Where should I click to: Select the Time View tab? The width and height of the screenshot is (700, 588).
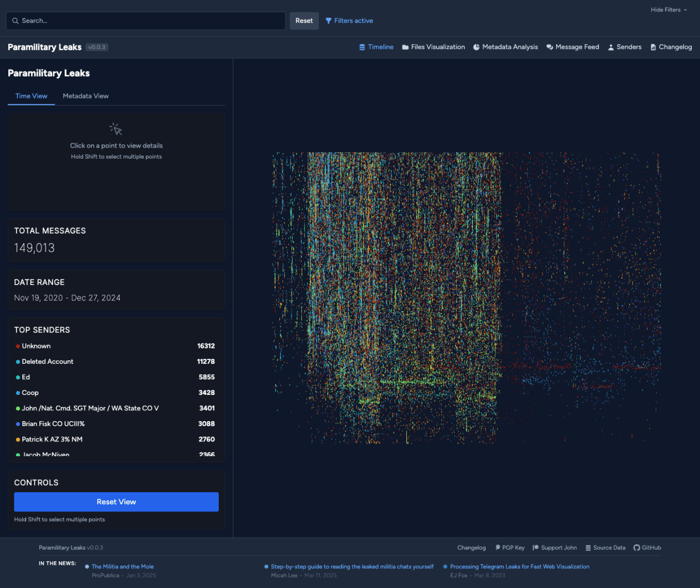[x=31, y=96]
